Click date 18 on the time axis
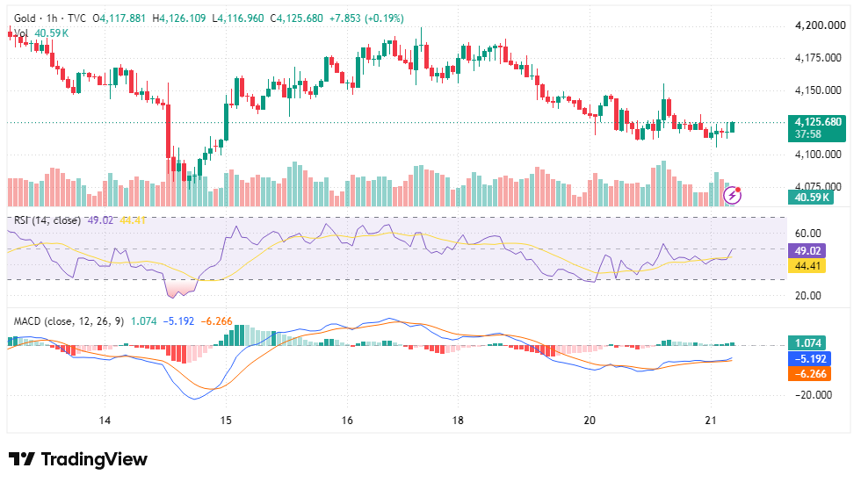Screen dimensions: 861x504 tap(458, 421)
